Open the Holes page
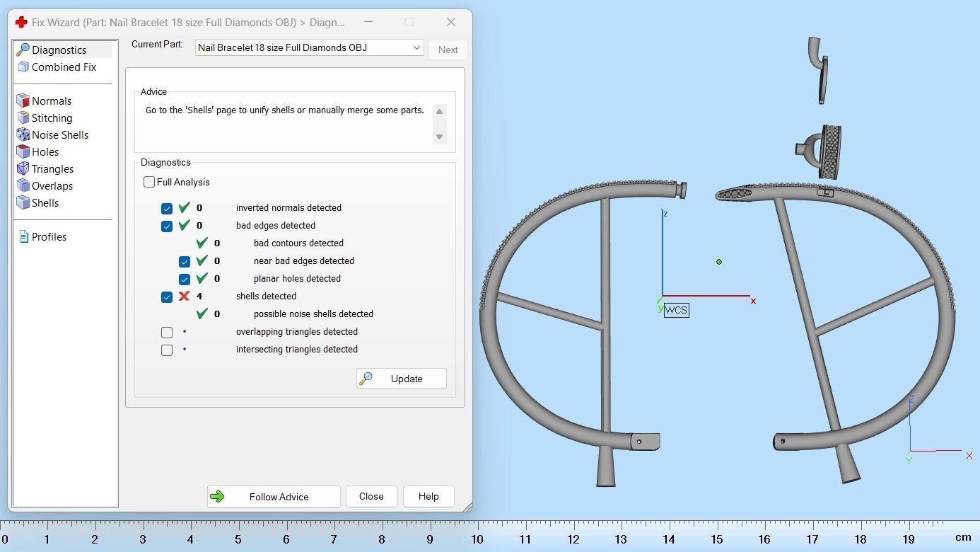Screen dimensions: 980x552 (45, 151)
